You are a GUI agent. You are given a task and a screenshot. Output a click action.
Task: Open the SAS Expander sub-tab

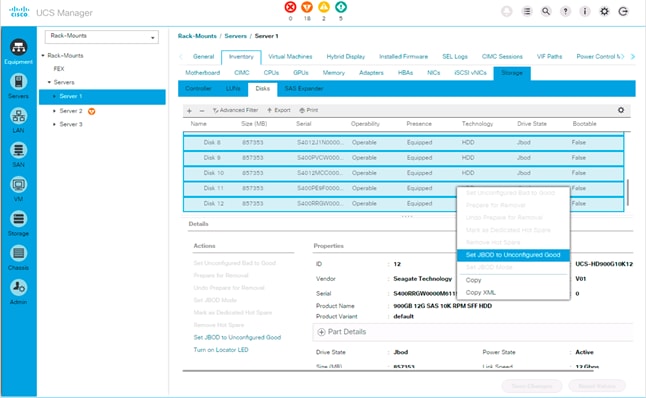[x=304, y=89]
